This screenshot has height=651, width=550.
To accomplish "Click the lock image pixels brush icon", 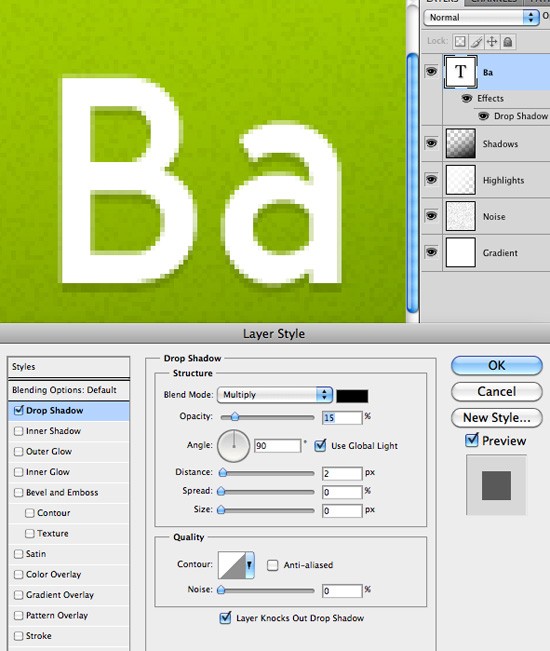I will coord(476,42).
